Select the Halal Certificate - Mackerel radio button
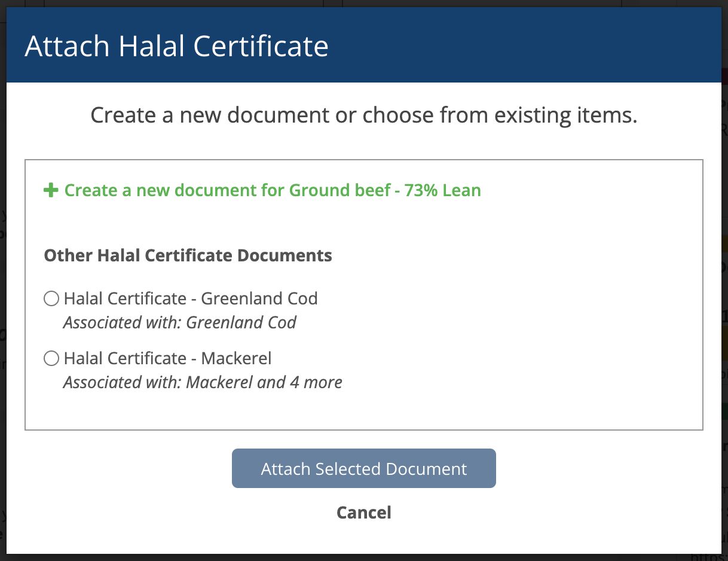This screenshot has width=728, height=561. [x=51, y=358]
